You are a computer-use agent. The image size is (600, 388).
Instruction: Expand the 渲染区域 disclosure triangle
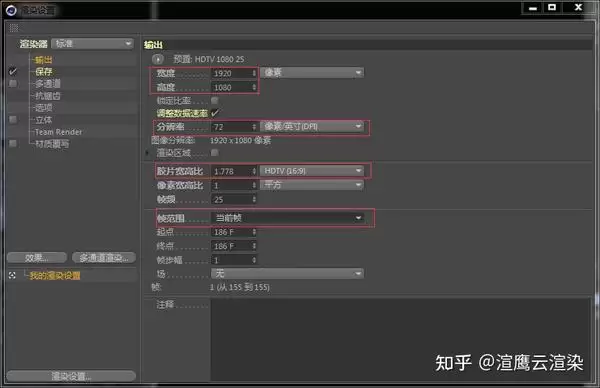click(x=147, y=153)
